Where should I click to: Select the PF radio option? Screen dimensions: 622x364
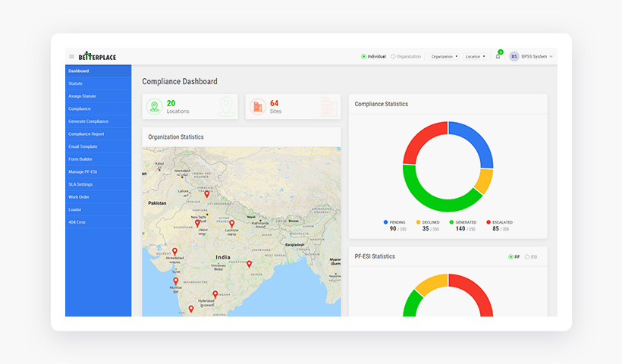pos(510,257)
